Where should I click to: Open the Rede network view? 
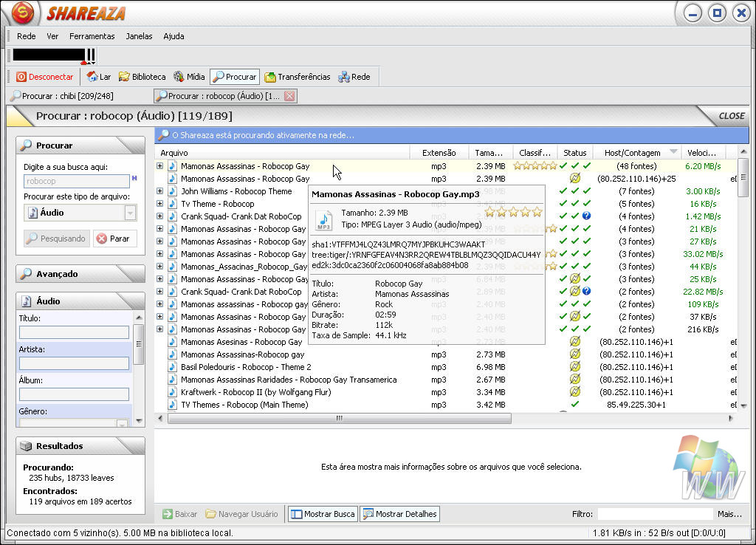click(354, 77)
